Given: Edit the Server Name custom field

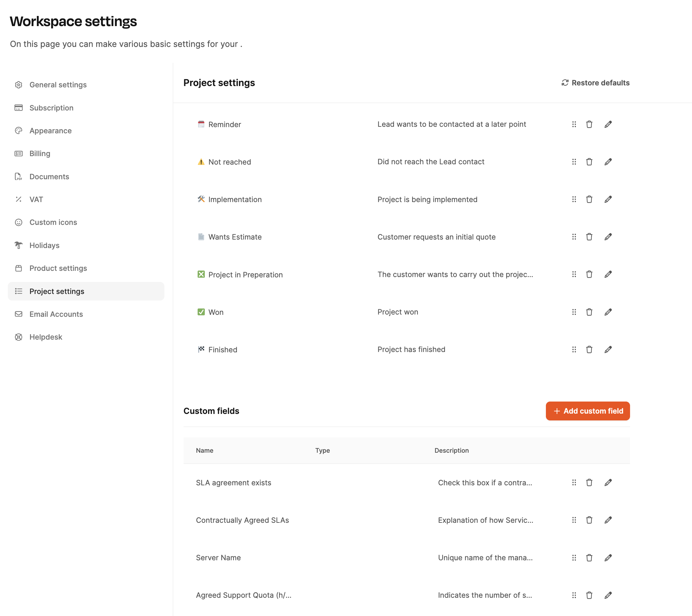Looking at the screenshot, I should click(608, 558).
